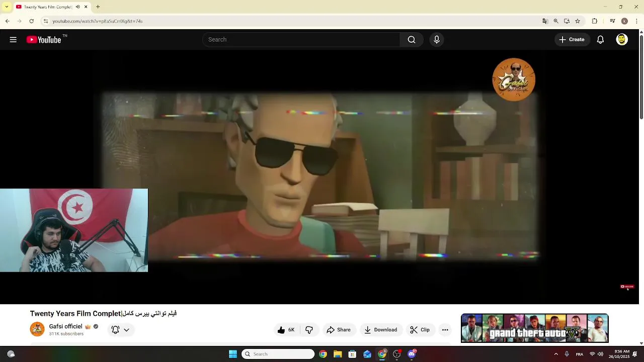Open more actions three-dot menu

coord(445,330)
